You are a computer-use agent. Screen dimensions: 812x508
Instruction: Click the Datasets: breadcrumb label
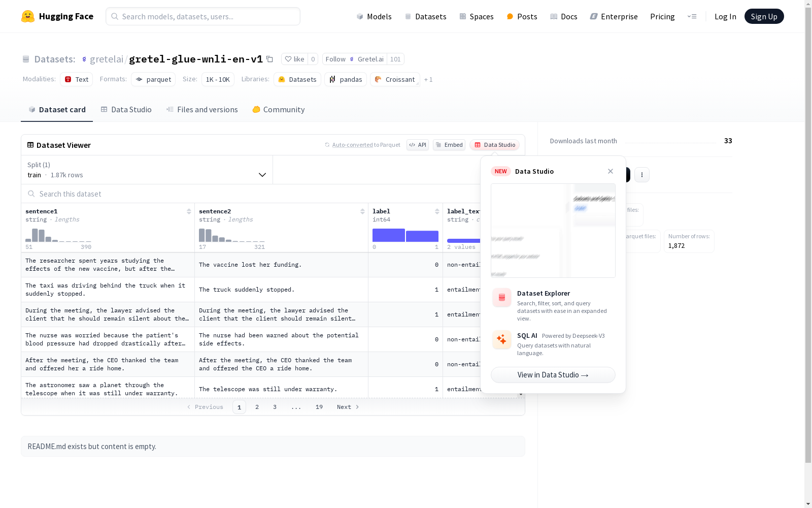55,59
